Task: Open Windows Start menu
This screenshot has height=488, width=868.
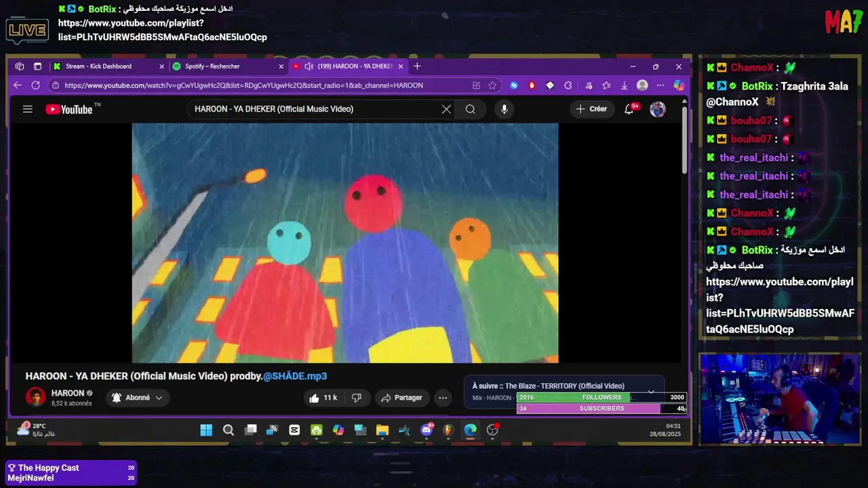Action: point(206,430)
